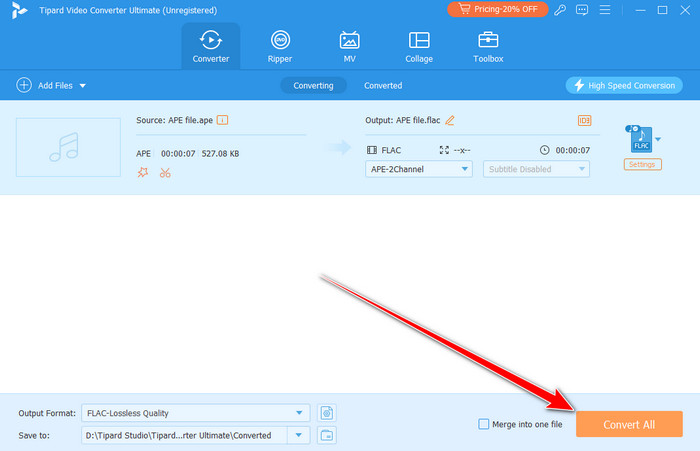Show the Converting list

(x=313, y=85)
